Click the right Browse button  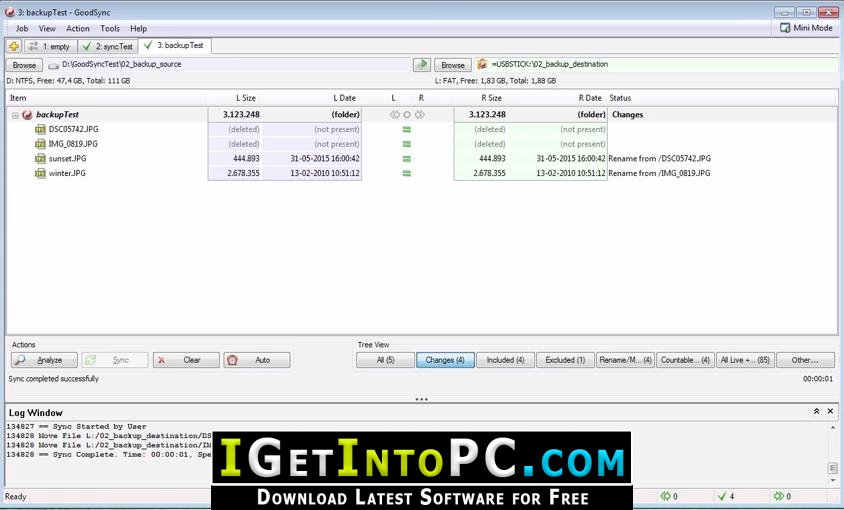tap(453, 65)
